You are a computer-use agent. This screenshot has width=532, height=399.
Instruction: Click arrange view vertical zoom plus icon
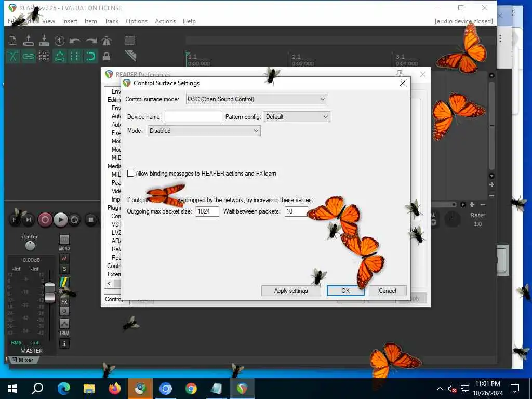pos(491,185)
